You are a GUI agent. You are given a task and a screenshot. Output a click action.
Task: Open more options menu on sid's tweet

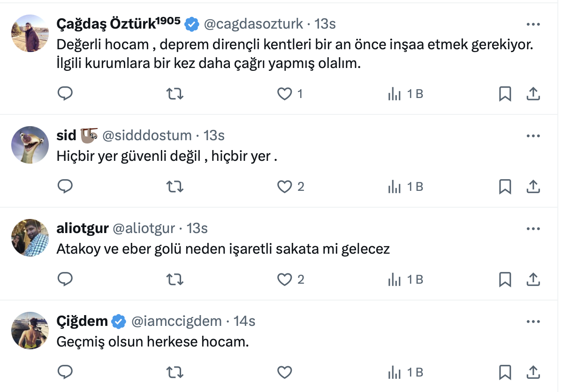533,136
